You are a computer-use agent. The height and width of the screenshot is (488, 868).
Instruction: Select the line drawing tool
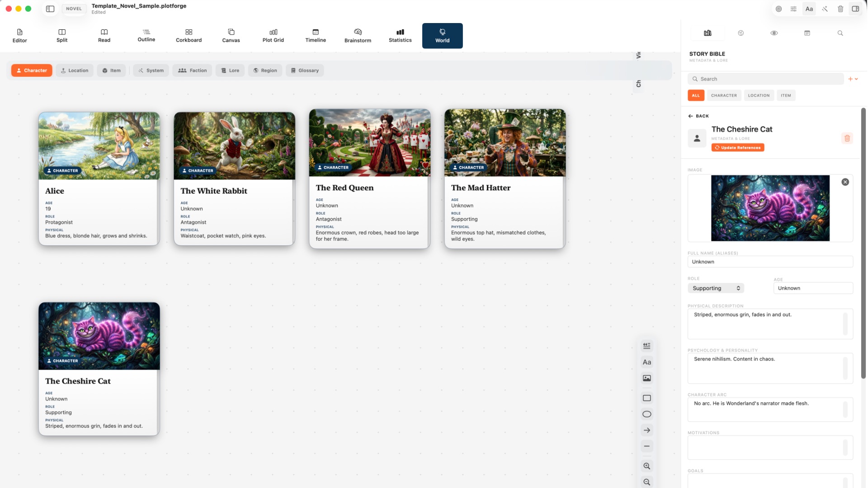[x=647, y=446]
